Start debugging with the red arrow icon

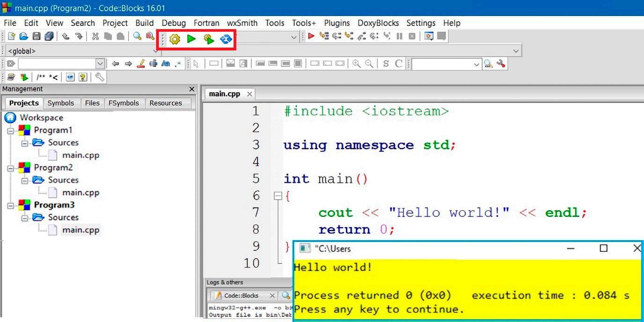point(311,36)
